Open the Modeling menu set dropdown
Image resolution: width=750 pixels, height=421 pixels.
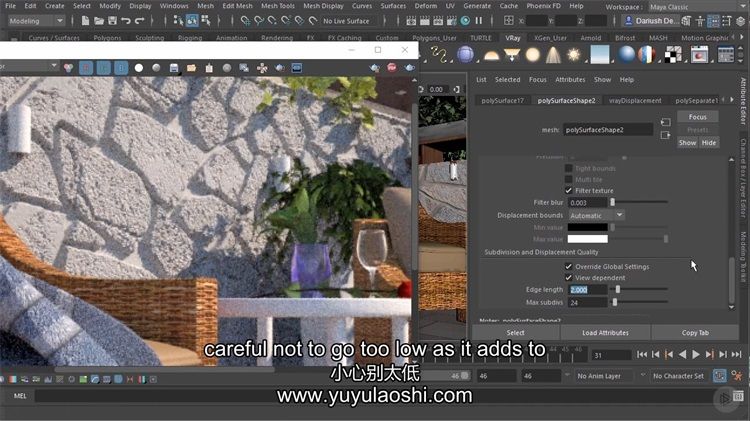(36, 21)
